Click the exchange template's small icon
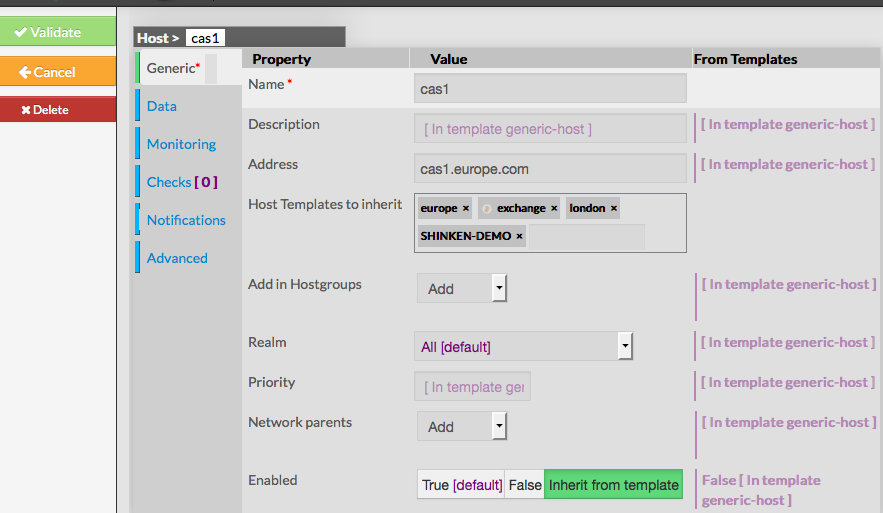The image size is (883, 513). [487, 208]
